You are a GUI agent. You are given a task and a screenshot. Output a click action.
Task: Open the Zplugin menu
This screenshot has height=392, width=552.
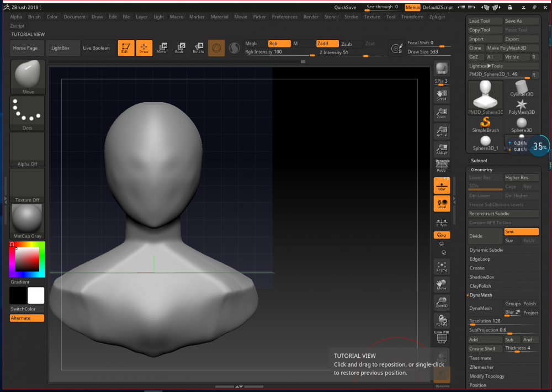[x=437, y=17]
